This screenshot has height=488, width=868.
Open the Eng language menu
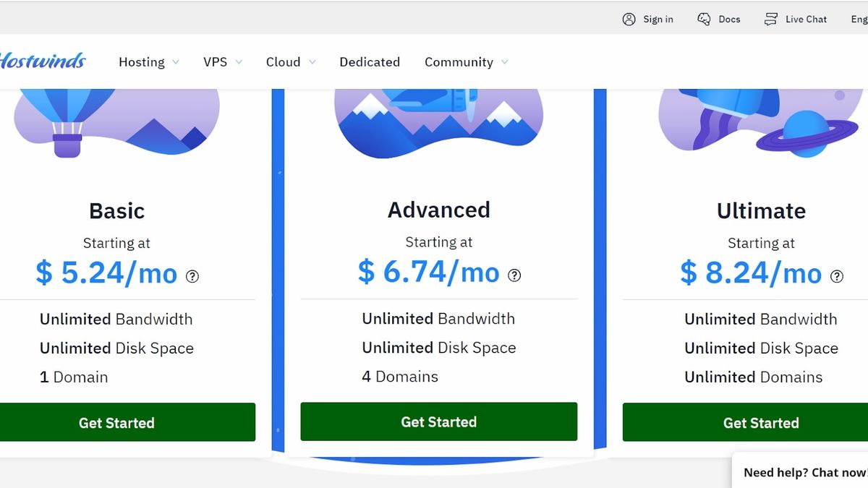pos(859,19)
